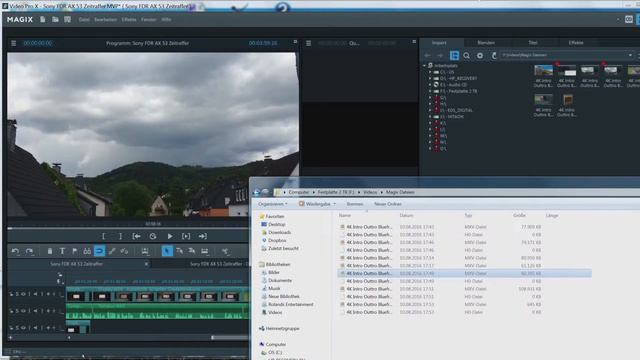Toggle speaker icon on first timeline track
This screenshot has height=360, width=640.
pos(36,294)
